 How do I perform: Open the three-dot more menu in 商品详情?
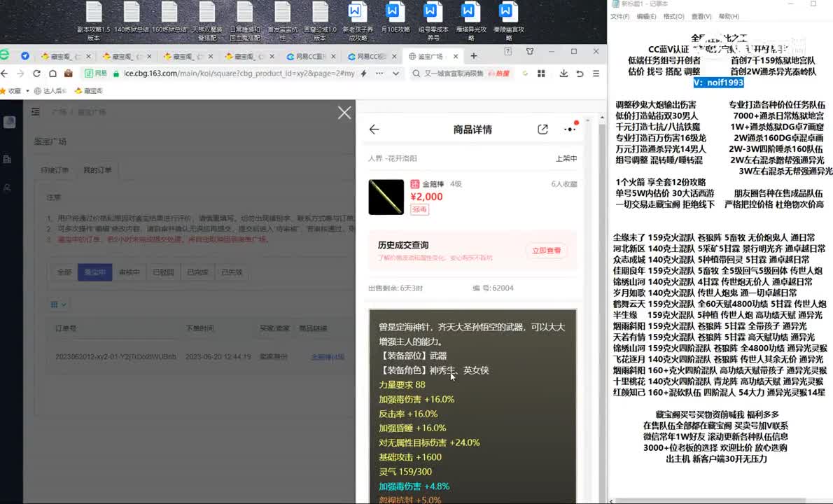click(570, 129)
